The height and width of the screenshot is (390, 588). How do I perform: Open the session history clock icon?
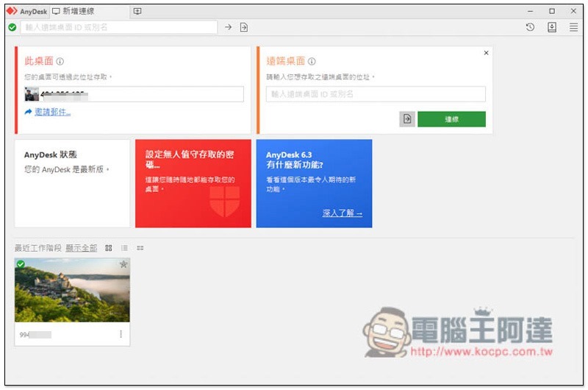(530, 27)
